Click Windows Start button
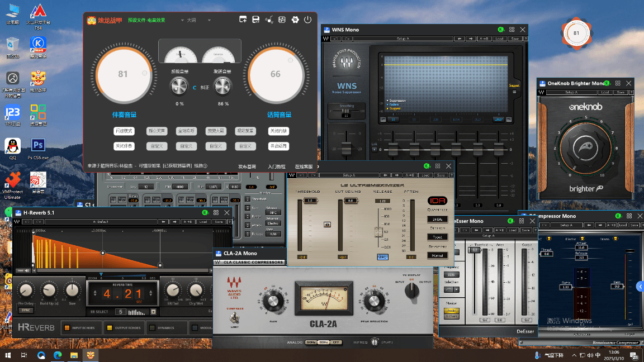The height and width of the screenshot is (362, 644). [x=8, y=355]
